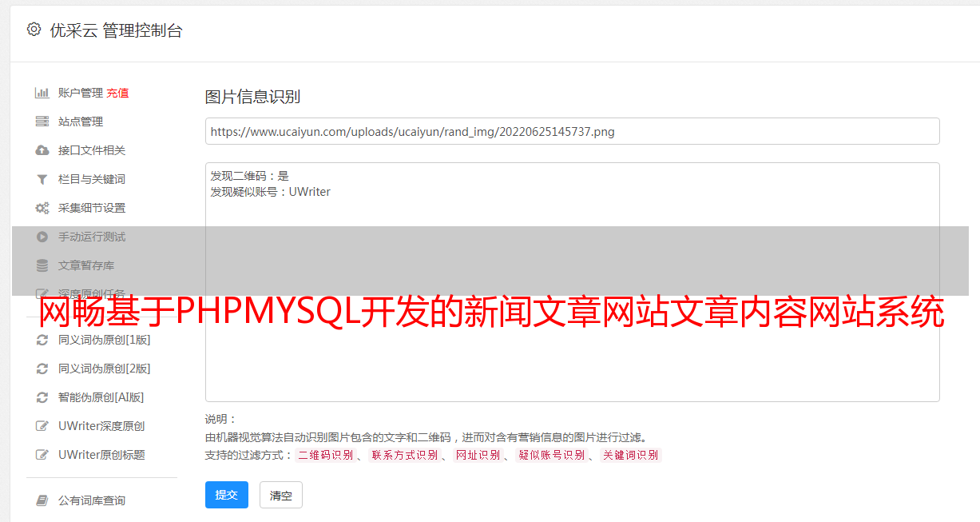Open UWriter深度原创 menu item

101,426
